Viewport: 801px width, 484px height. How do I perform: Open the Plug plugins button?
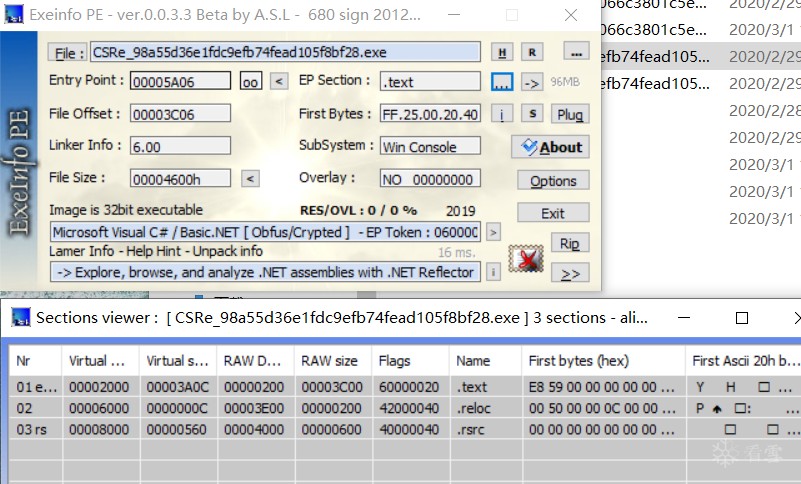coord(570,114)
